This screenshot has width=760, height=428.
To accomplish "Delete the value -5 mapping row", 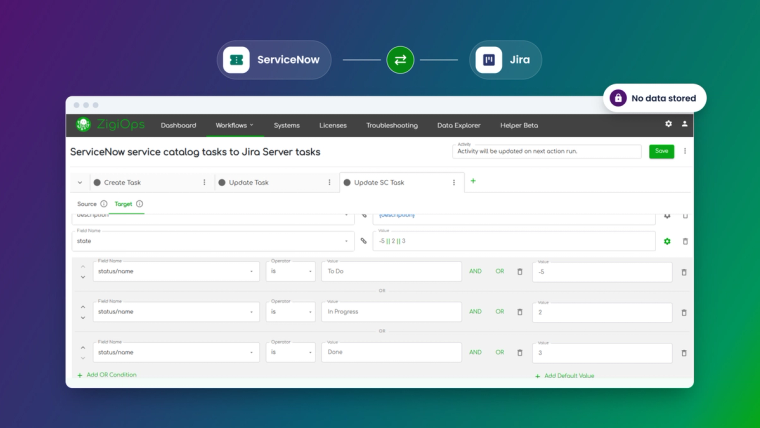I will (684, 272).
